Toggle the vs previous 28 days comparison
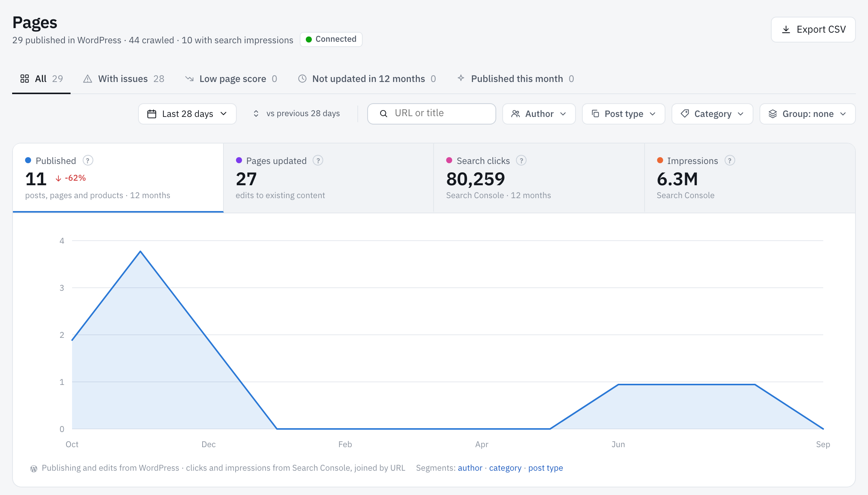 [x=296, y=114]
